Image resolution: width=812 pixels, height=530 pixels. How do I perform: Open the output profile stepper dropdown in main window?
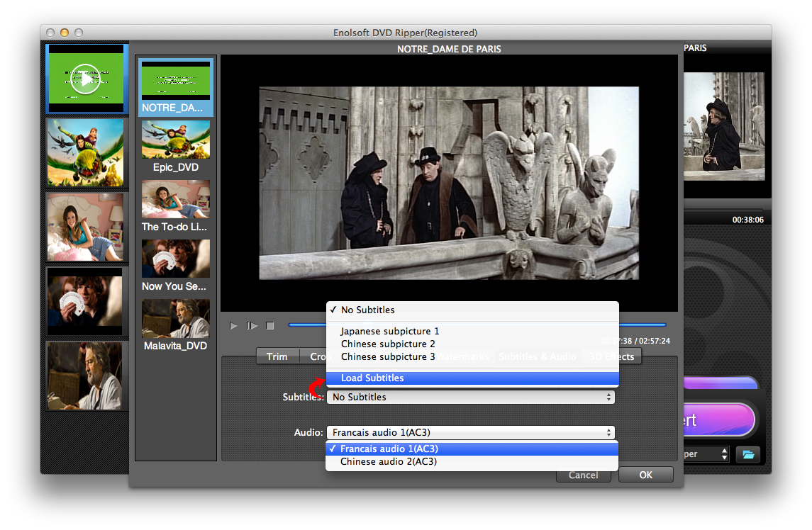pyautogui.click(x=725, y=454)
